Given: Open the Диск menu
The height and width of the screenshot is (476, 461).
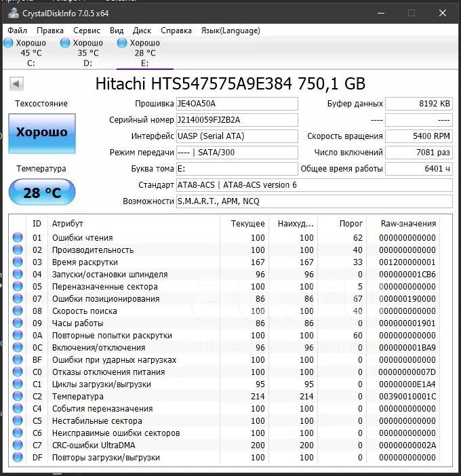Looking at the screenshot, I should pyautogui.click(x=142, y=31).
